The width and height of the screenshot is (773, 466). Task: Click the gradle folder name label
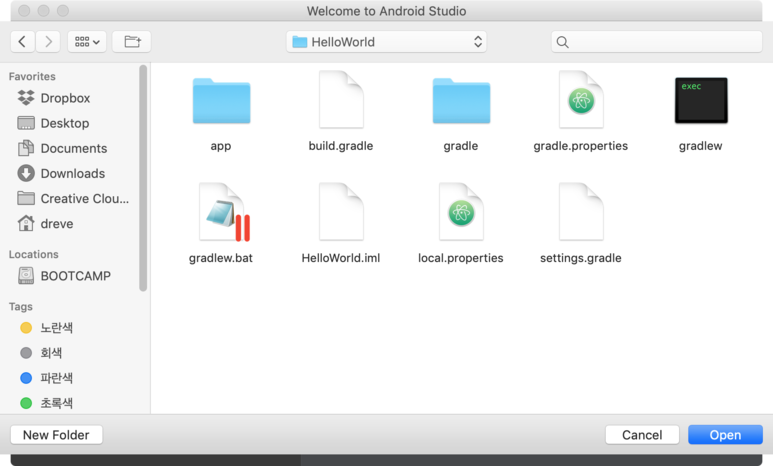click(x=460, y=146)
